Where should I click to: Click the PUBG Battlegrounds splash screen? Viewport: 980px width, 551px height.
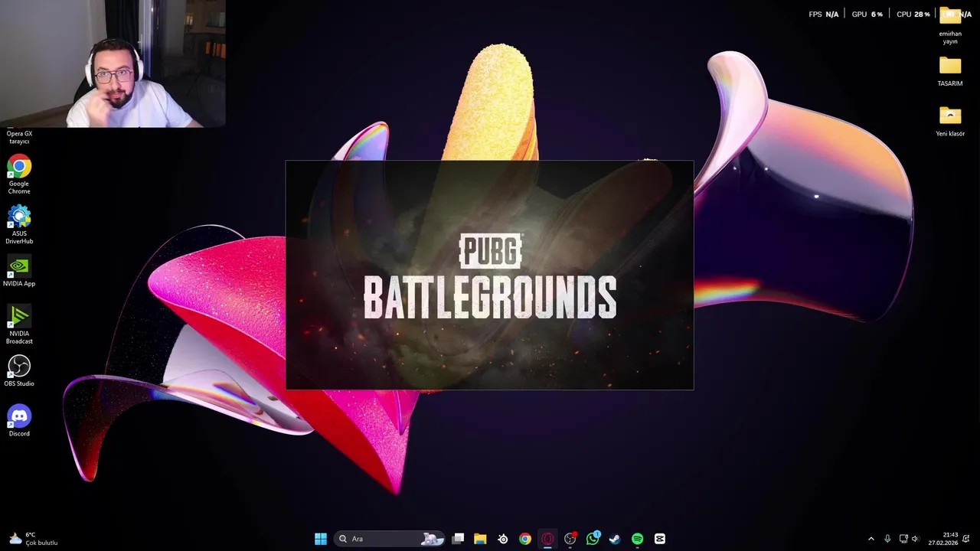point(490,275)
